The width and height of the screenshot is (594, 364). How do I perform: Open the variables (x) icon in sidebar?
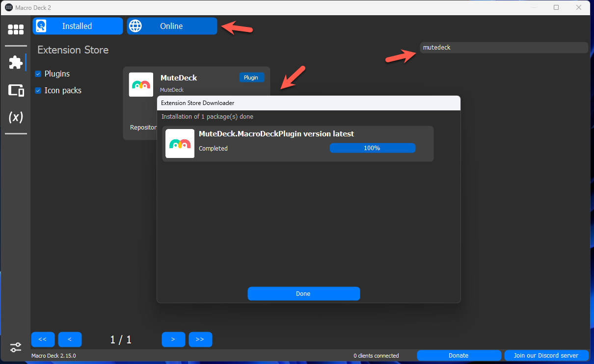coord(16,117)
